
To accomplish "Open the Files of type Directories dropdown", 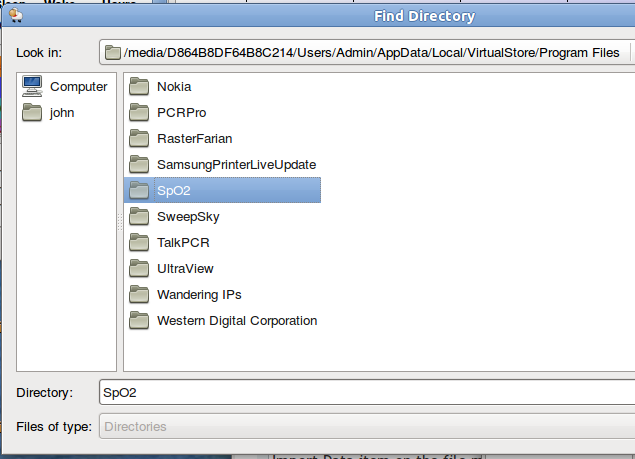I will click(367, 426).
